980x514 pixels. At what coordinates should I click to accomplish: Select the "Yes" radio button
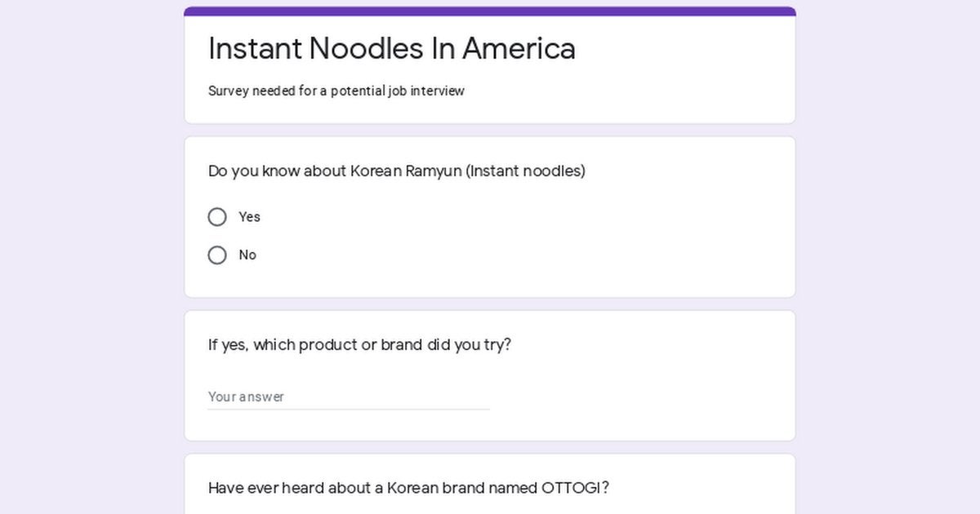pyautogui.click(x=217, y=217)
